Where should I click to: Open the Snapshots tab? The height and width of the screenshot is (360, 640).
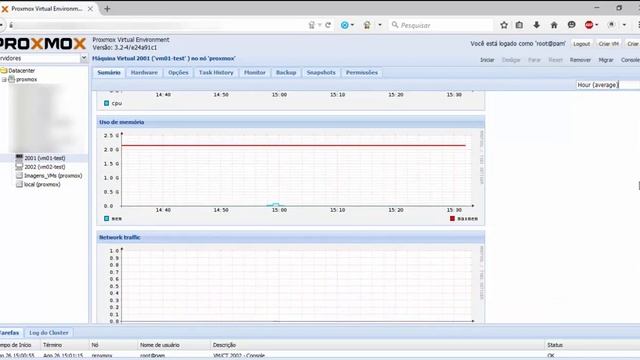click(321, 73)
